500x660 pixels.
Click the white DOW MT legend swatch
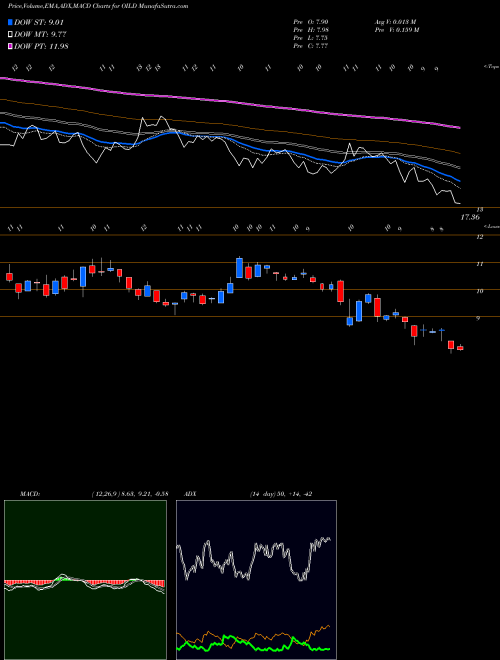pos(10,35)
